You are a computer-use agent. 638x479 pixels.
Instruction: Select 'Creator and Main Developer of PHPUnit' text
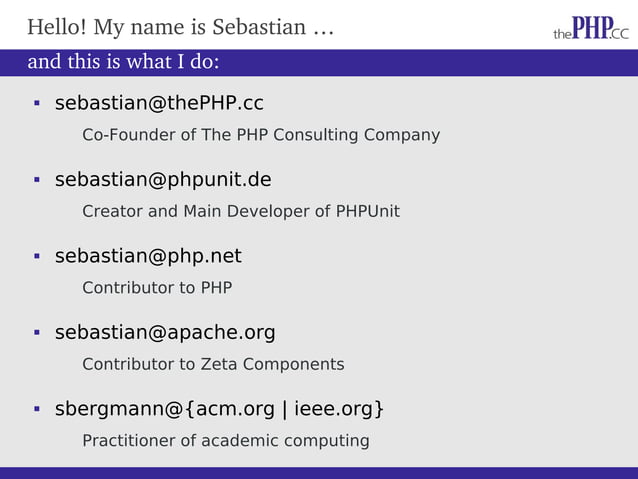[241, 211]
